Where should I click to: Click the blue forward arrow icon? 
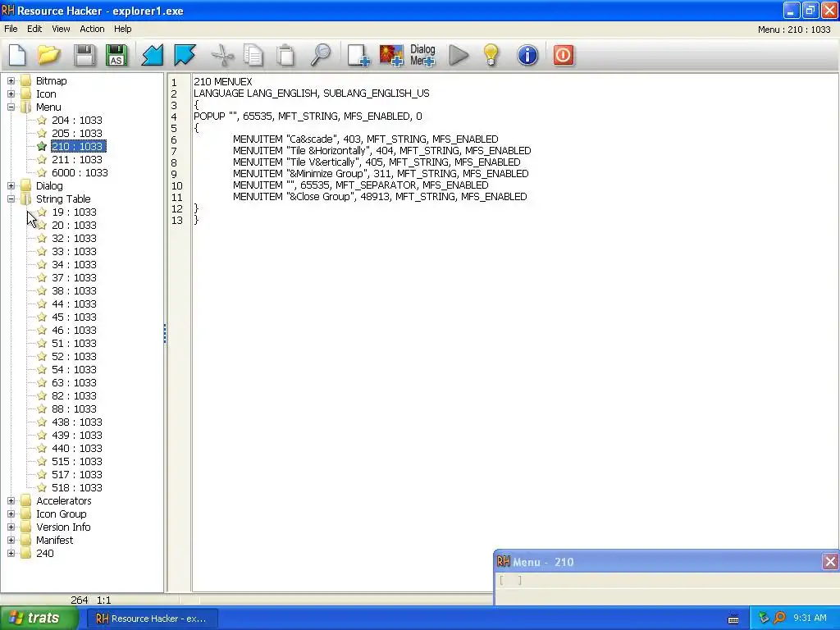(185, 55)
